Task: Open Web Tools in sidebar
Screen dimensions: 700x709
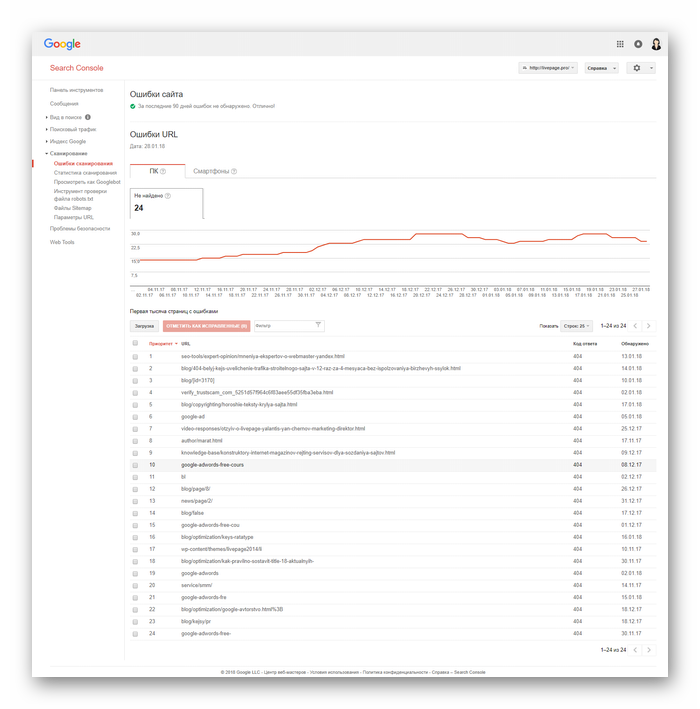Action: pyautogui.click(x=62, y=242)
